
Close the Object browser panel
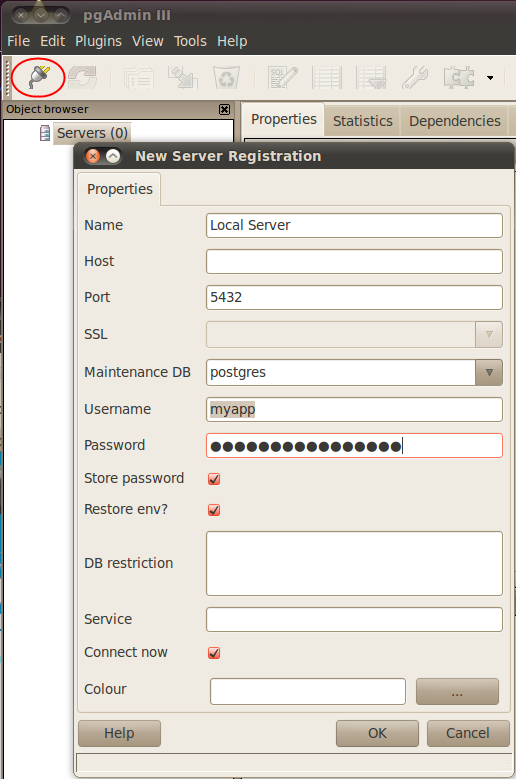(x=224, y=109)
